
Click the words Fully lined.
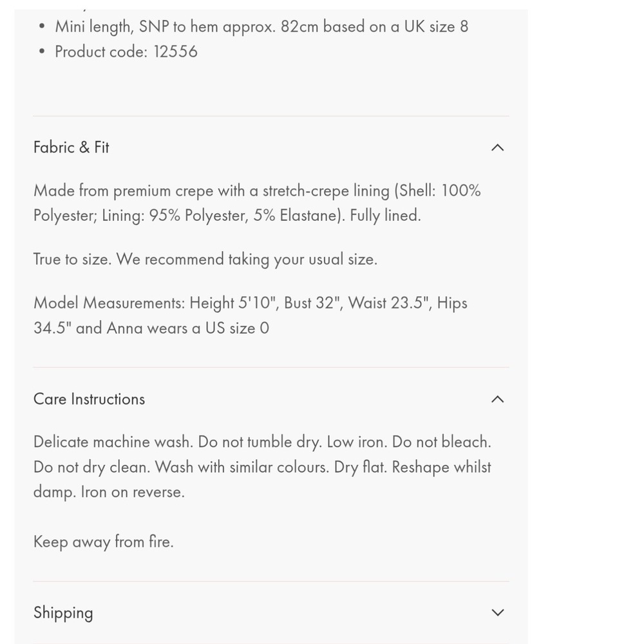click(x=385, y=216)
